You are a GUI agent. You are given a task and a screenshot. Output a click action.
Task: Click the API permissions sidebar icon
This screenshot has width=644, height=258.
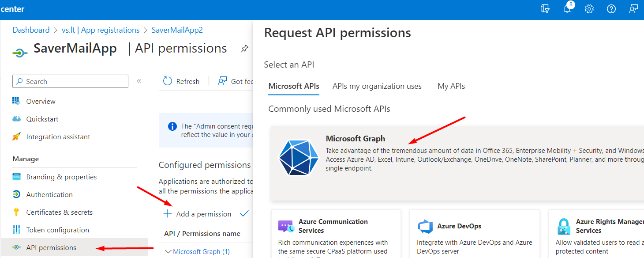pos(16,247)
